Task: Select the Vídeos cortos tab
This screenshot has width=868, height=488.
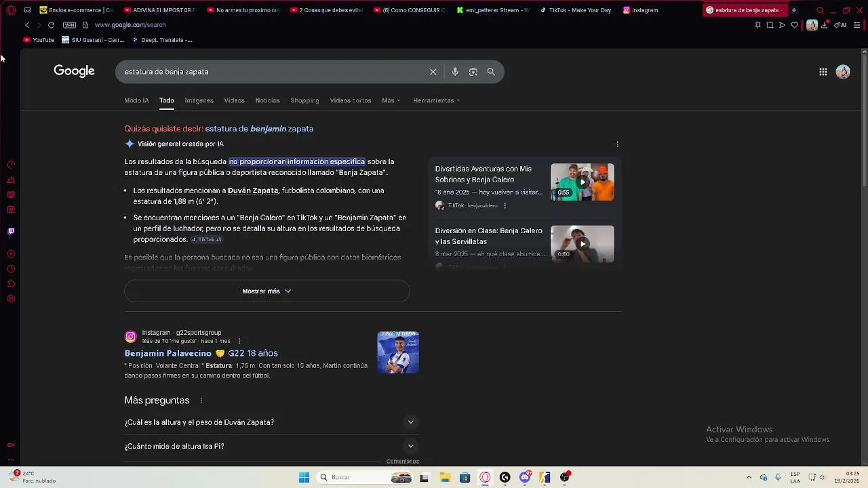Action: click(x=351, y=100)
